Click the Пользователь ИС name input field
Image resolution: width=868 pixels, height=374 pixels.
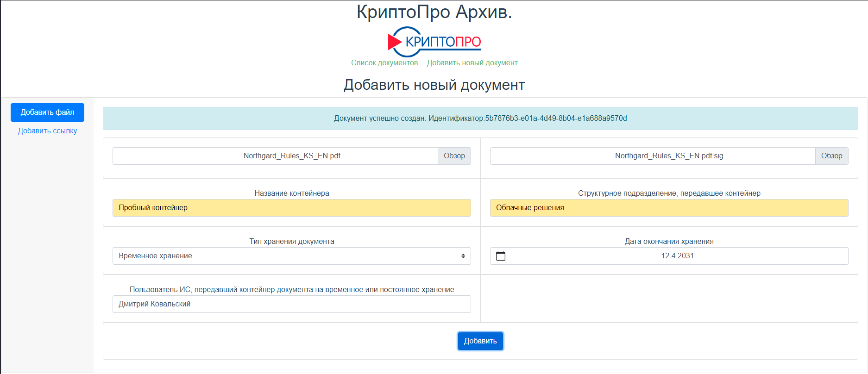click(x=291, y=304)
